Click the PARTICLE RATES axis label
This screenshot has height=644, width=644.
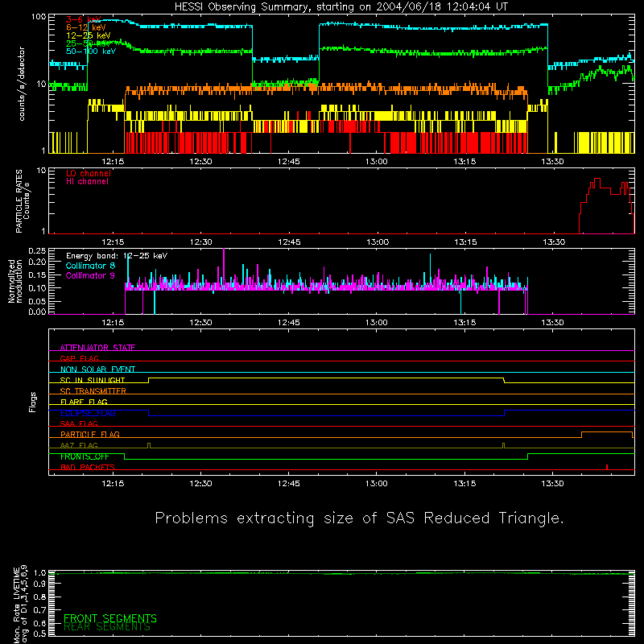[23, 201]
